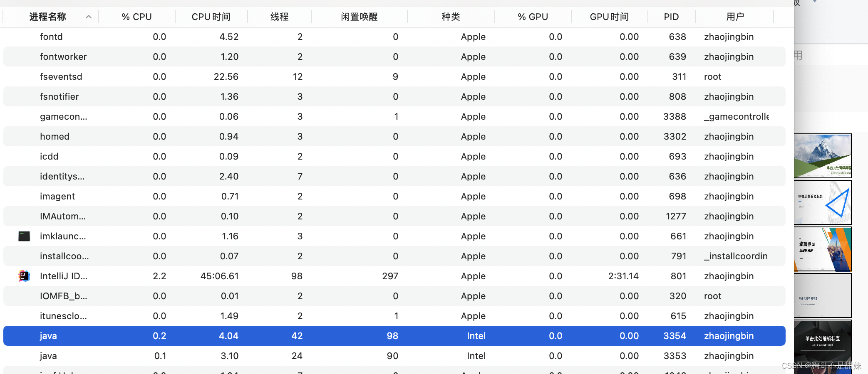This screenshot has width=868, height=374.
Task: Select the imklaunc... process name
Action: pyautogui.click(x=63, y=236)
